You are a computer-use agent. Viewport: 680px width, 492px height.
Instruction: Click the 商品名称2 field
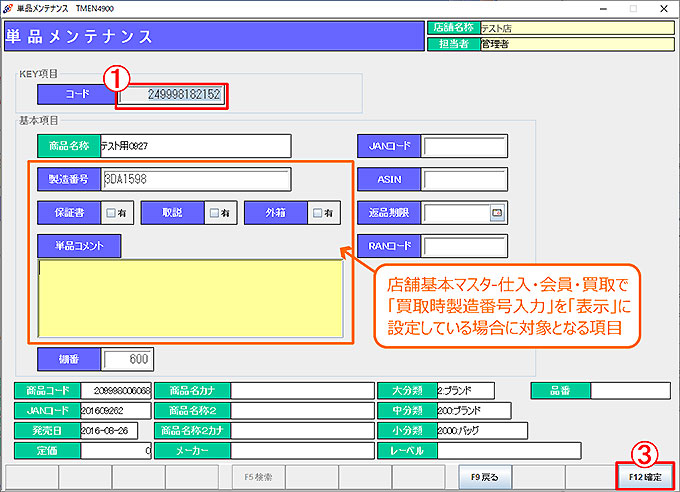(302, 410)
